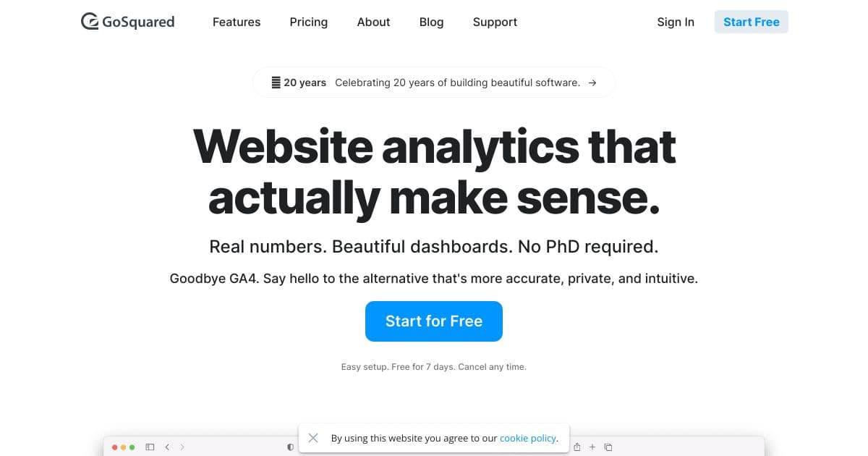Click the forward chevron in the browser mockup

(x=183, y=447)
